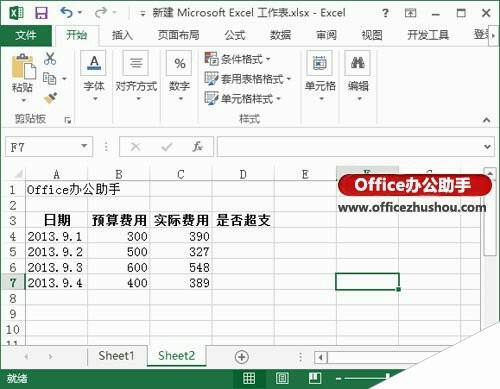This screenshot has height=389, width=500.
Task: Open the 数字 (Number) format group
Action: [179, 77]
